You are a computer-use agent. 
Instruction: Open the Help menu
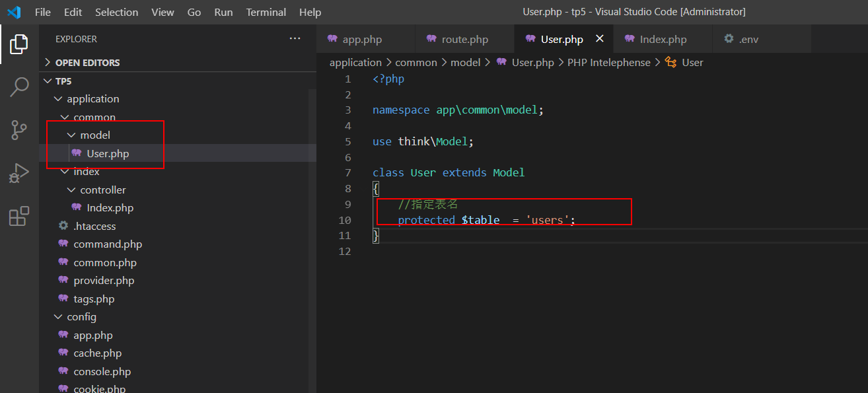pos(310,12)
